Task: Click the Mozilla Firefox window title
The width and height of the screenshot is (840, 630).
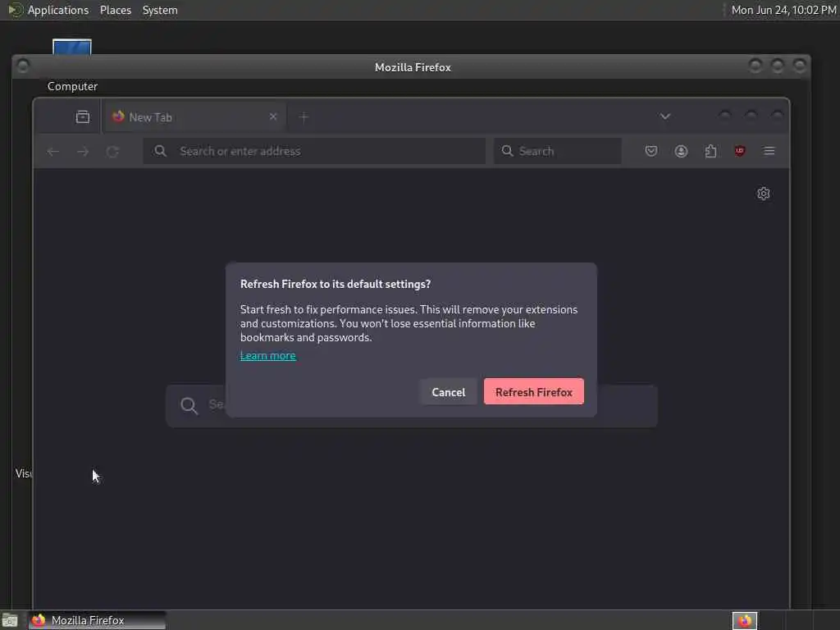Action: tap(413, 67)
